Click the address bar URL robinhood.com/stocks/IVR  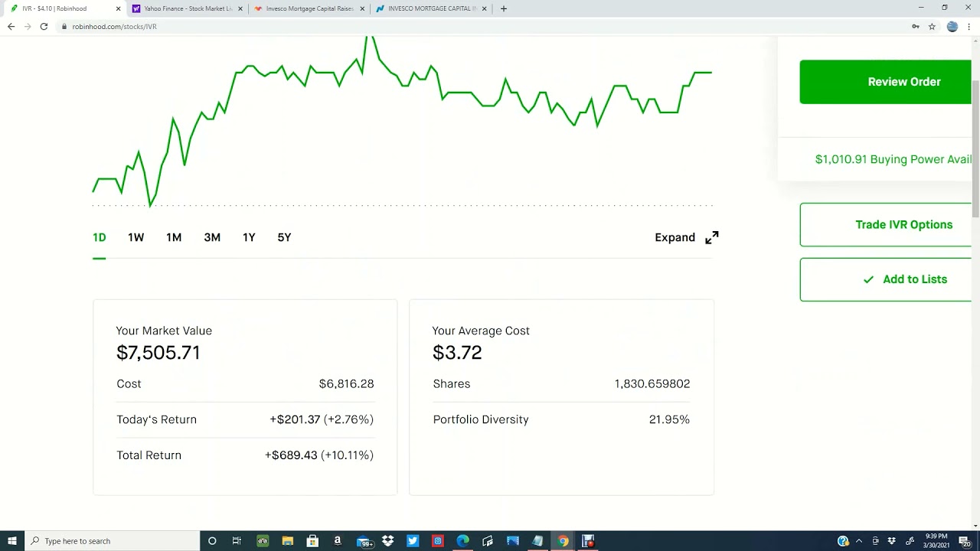[x=115, y=27]
